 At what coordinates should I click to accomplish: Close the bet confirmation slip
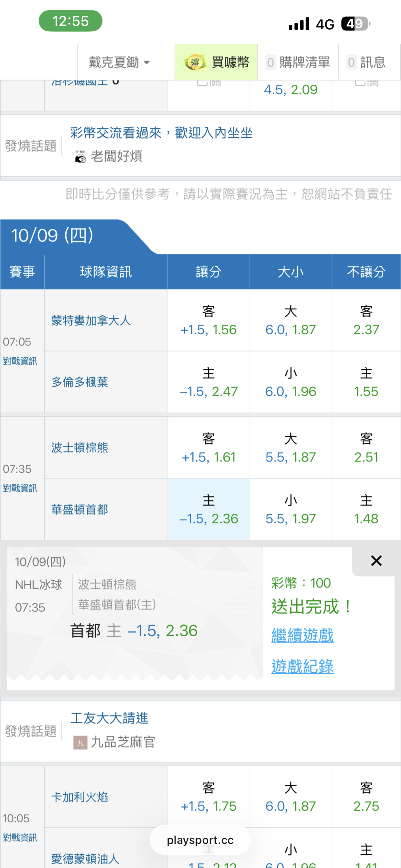pos(376,561)
